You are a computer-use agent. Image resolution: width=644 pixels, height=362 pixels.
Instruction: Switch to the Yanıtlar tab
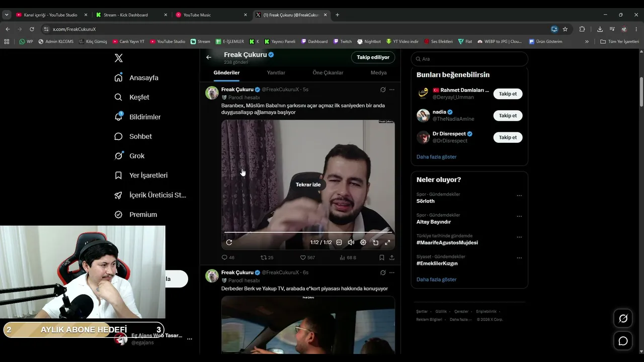(276, 73)
